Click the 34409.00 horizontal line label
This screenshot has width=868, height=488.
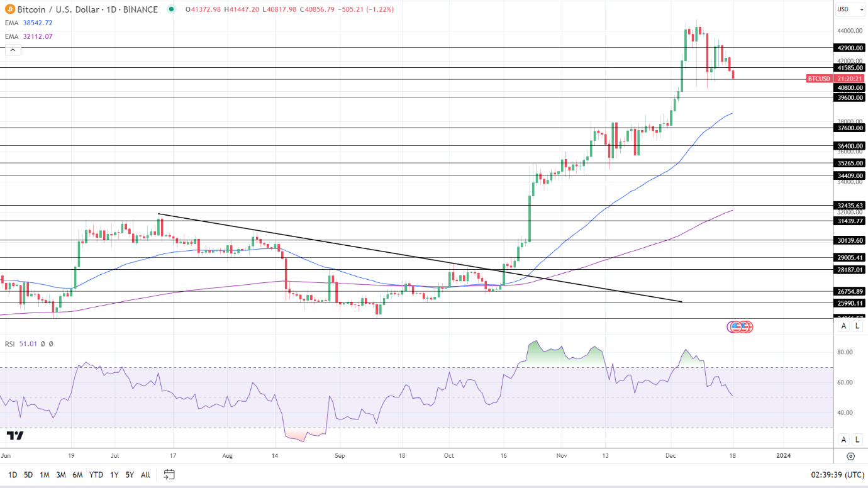point(850,176)
